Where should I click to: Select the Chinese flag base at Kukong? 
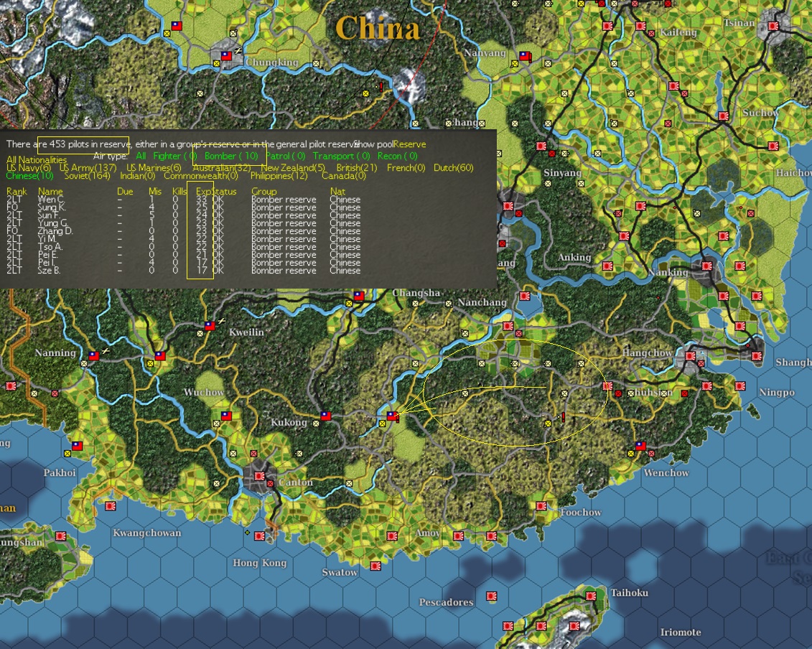pos(326,416)
